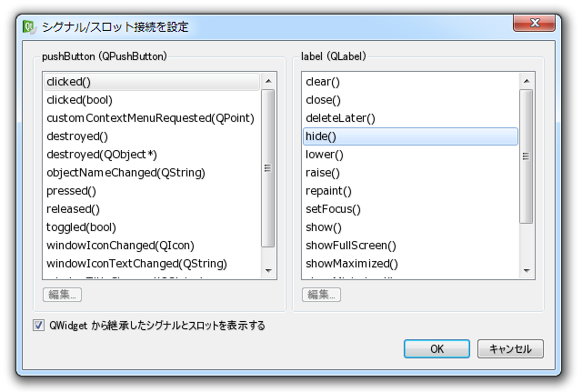
Task: Select the pressed() signal
Action: pos(152,191)
